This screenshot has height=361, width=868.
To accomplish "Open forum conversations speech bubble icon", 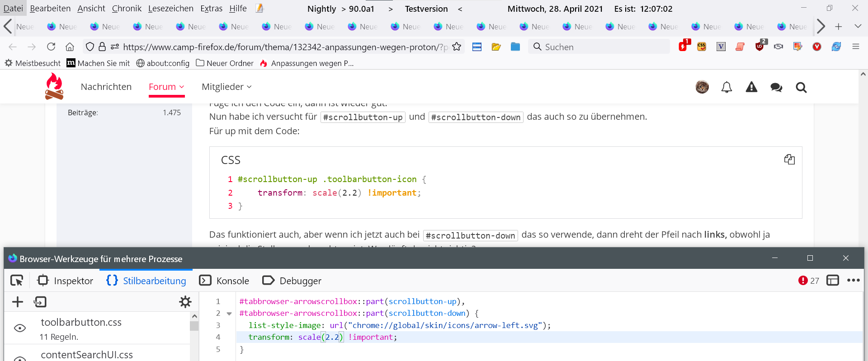I will pyautogui.click(x=776, y=87).
